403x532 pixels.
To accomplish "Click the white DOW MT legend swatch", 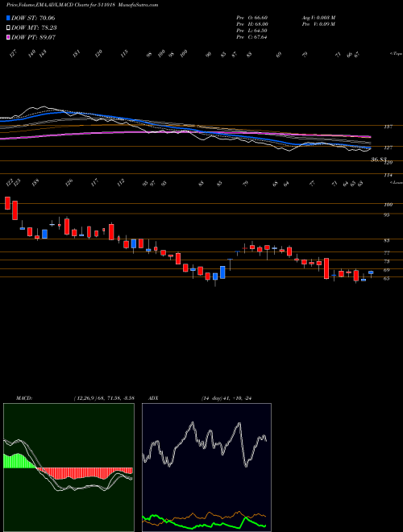I will [9, 28].
